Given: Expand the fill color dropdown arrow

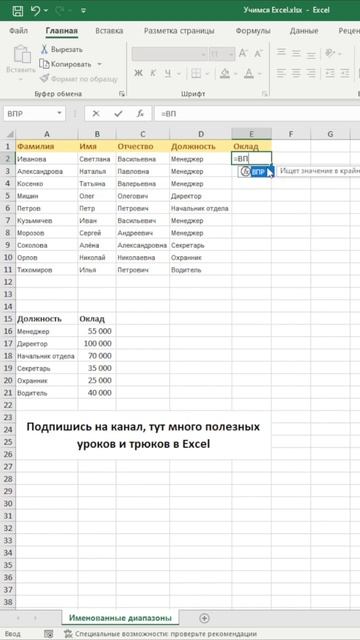Looking at the screenshot, I should coord(236,74).
